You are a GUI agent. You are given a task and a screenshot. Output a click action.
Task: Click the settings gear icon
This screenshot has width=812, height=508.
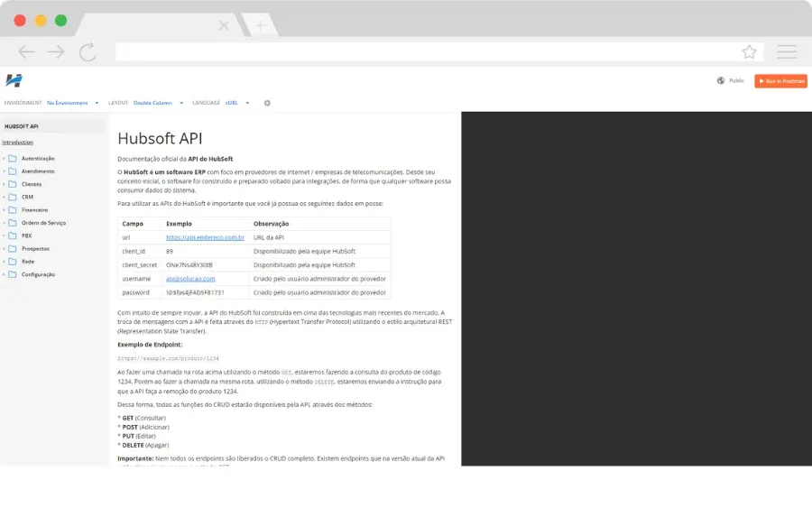click(x=267, y=103)
